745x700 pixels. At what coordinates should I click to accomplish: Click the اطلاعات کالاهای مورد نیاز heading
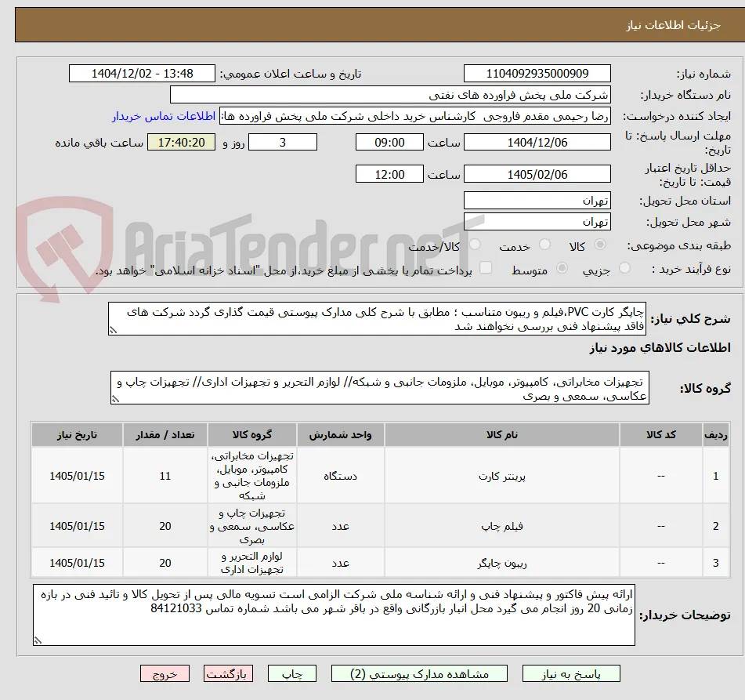point(660,348)
